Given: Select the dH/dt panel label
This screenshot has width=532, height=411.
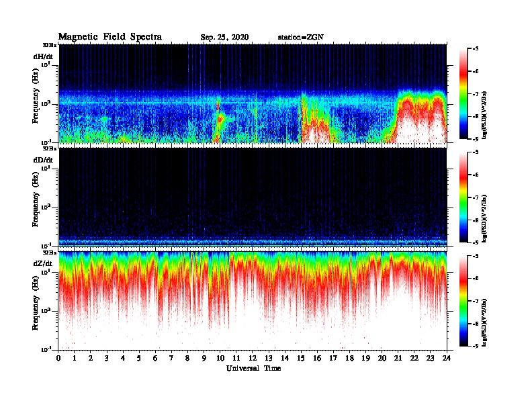Looking at the screenshot, I should coord(43,56).
